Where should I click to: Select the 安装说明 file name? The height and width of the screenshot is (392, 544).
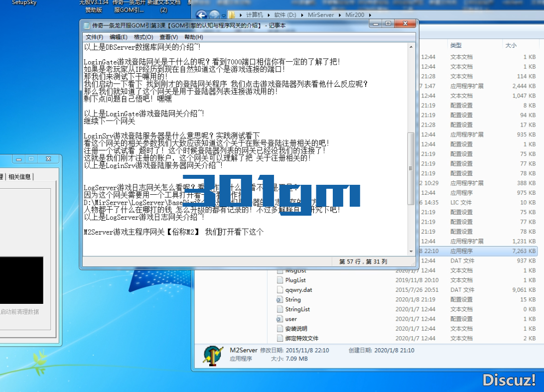point(296,329)
